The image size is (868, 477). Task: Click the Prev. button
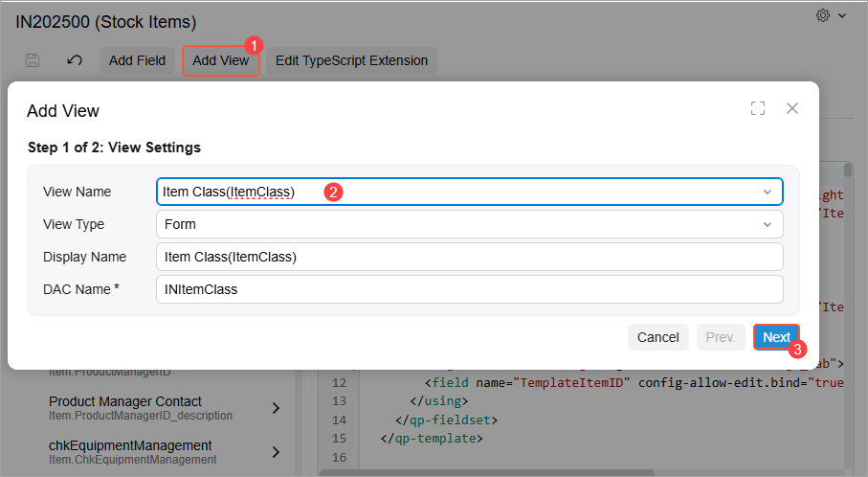pos(720,337)
